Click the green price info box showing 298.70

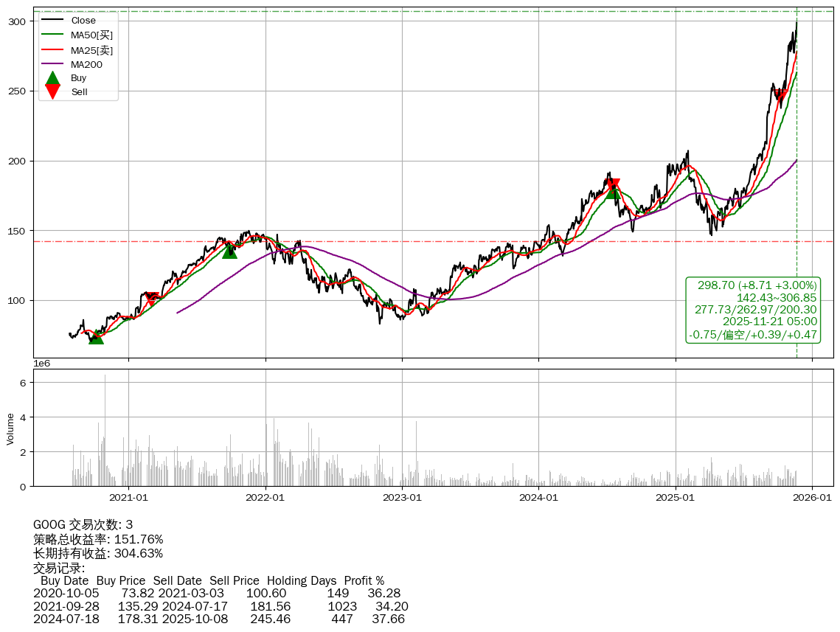753,310
